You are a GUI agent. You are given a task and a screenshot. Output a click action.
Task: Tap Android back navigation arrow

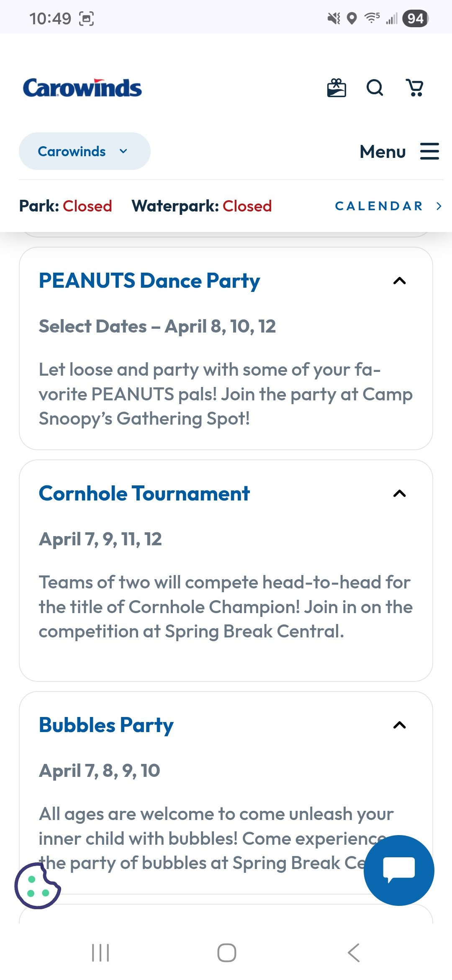pyautogui.click(x=354, y=953)
